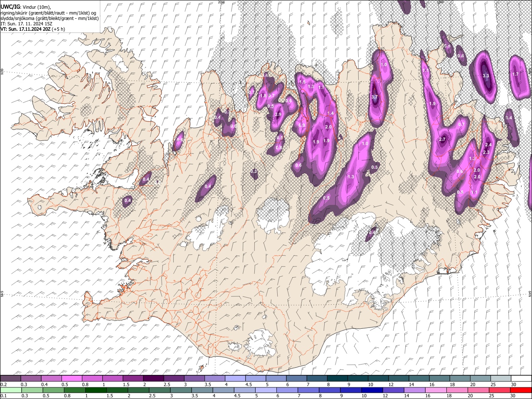Click the 2.7 snowfall value label
Image resolution: width=532 pixels, height=399 pixels.
(442, 140)
